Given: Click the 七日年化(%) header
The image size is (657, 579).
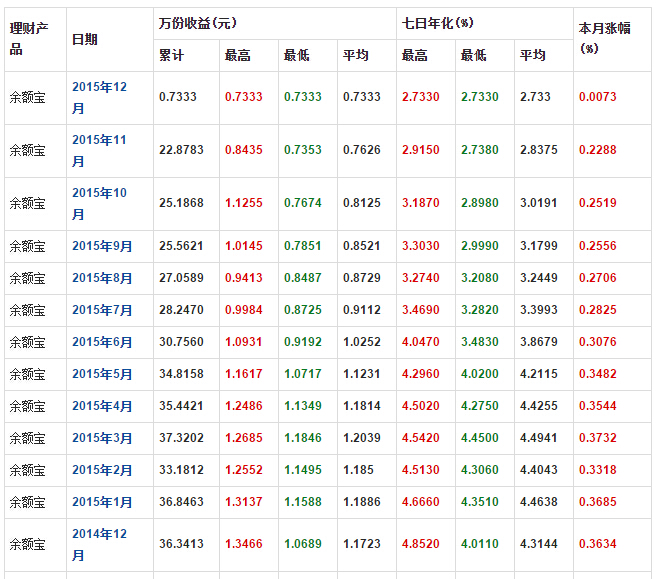Looking at the screenshot, I should (x=437, y=23).
